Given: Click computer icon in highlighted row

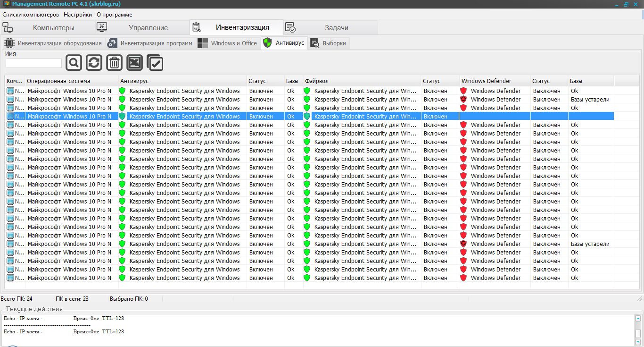Looking at the screenshot, I should point(10,116).
